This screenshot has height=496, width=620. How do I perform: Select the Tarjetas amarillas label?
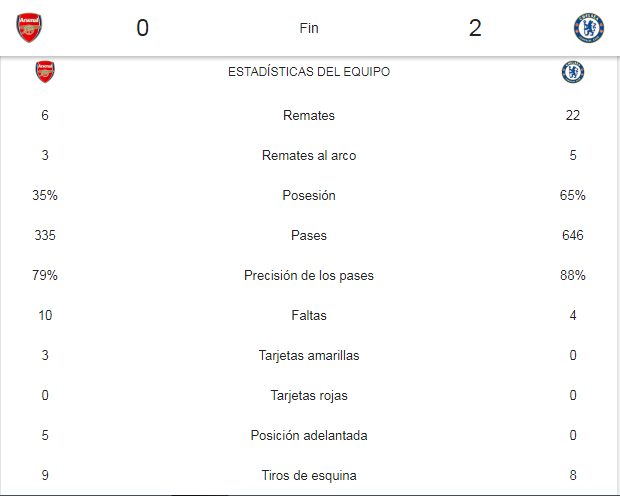(309, 355)
